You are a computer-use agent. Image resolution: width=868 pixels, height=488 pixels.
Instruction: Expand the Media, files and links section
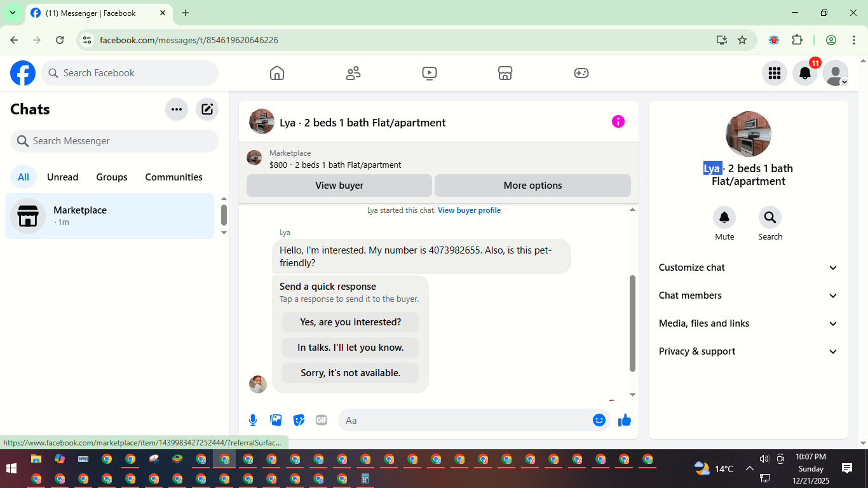(x=749, y=323)
